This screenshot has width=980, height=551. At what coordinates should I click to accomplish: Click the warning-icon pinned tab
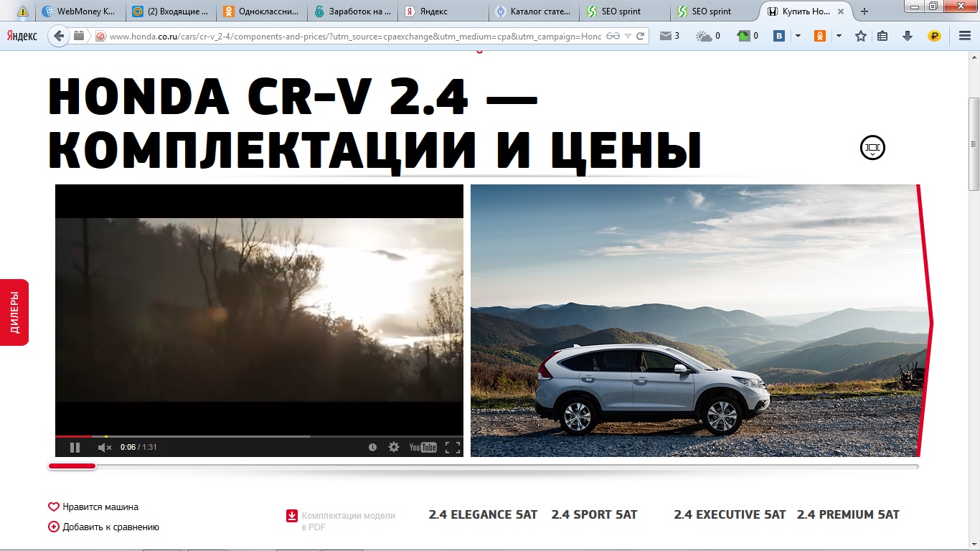pyautogui.click(x=23, y=11)
